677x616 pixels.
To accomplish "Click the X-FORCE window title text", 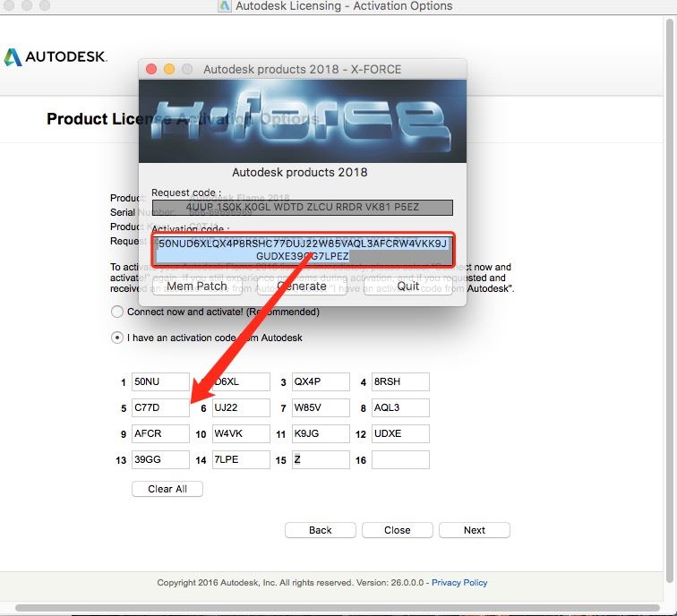I will coord(303,70).
